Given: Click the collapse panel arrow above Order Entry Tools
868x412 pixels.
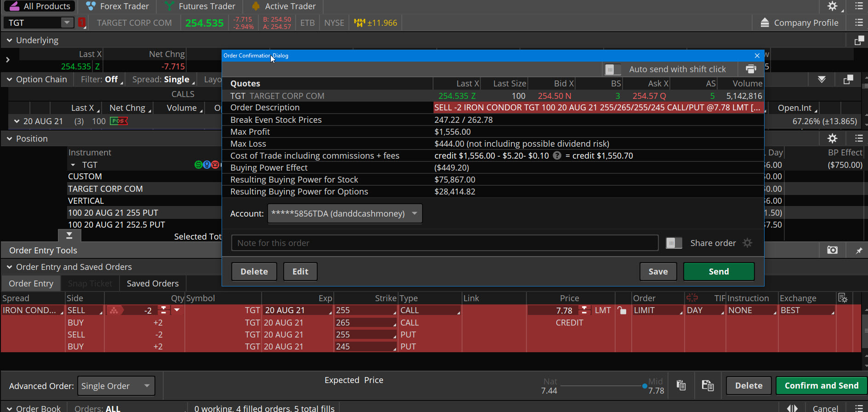Looking at the screenshot, I should pyautogui.click(x=69, y=235).
